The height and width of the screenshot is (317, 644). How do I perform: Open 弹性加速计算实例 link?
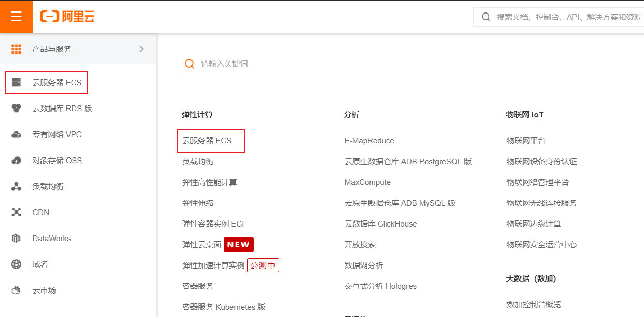click(213, 265)
